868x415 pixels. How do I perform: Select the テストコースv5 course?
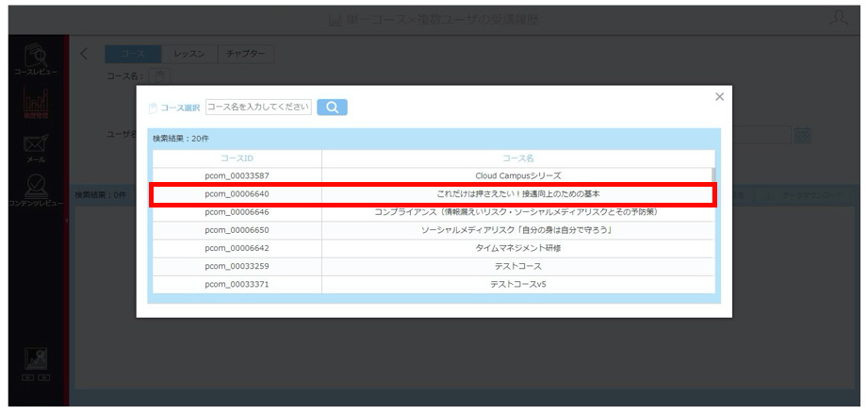tap(518, 284)
